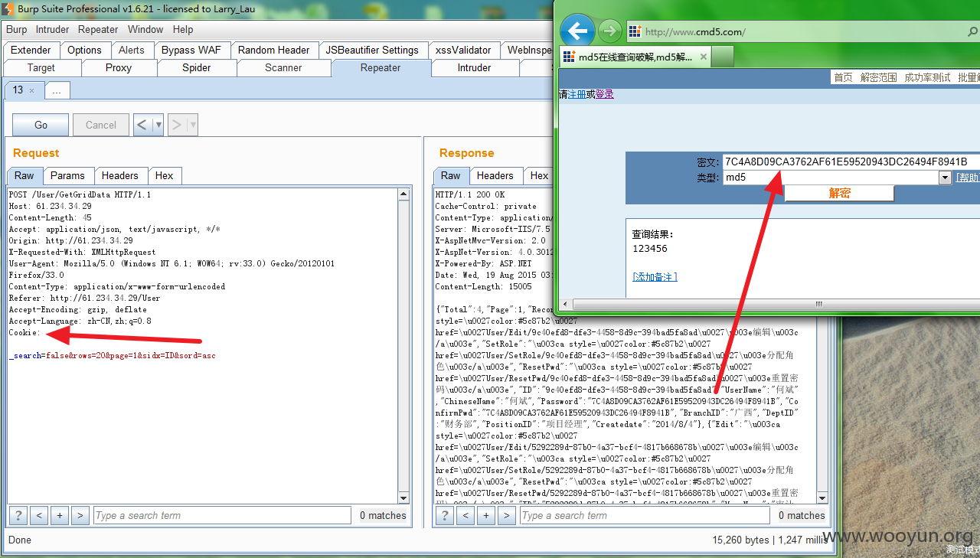Screen dimensions: 980x558
Task: Open 解密范围 in cmd5 navigation
Action: click(x=878, y=77)
